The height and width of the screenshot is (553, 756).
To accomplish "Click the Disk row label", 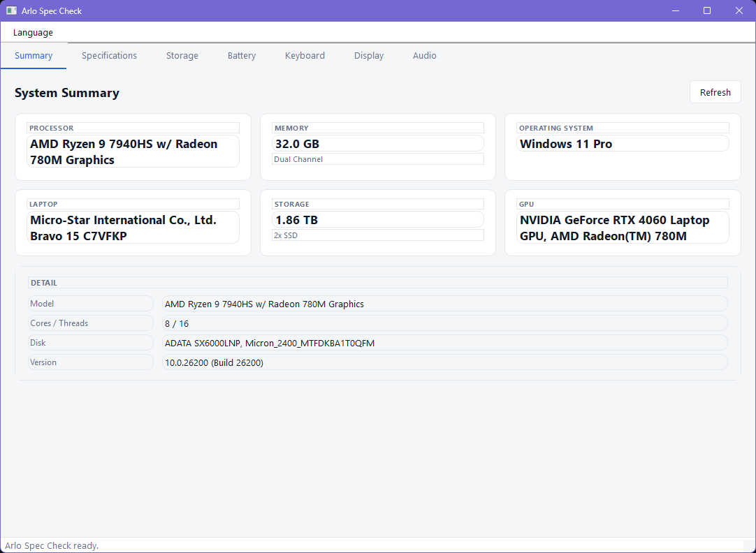I will point(91,343).
